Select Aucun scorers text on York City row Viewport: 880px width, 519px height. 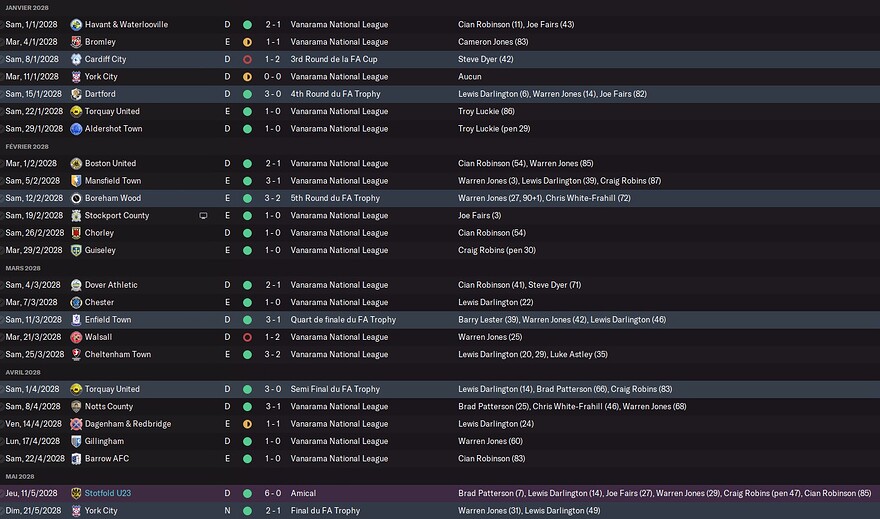(469, 77)
